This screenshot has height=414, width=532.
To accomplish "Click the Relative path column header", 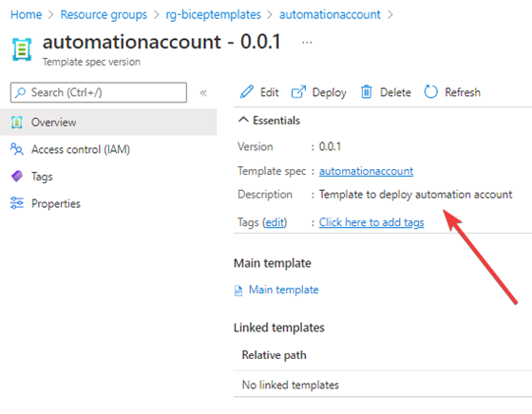I will coord(275,355).
